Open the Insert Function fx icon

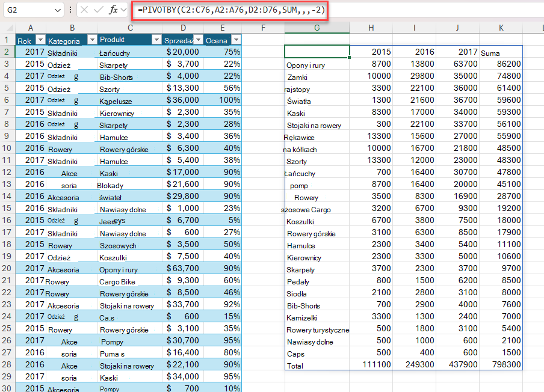(113, 10)
